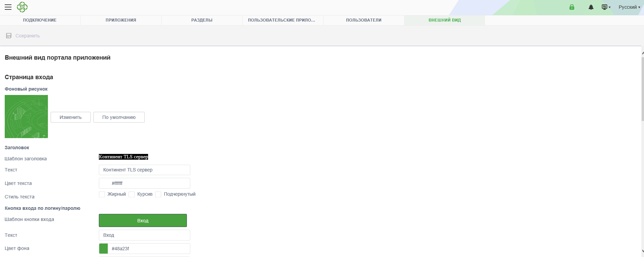
Task: Click the green lock status icon
Action: pos(572,7)
